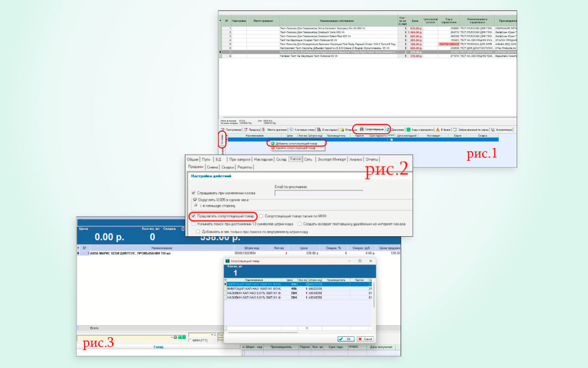
Task: Click the Email по-умолчанию input field
Action: [318, 193]
